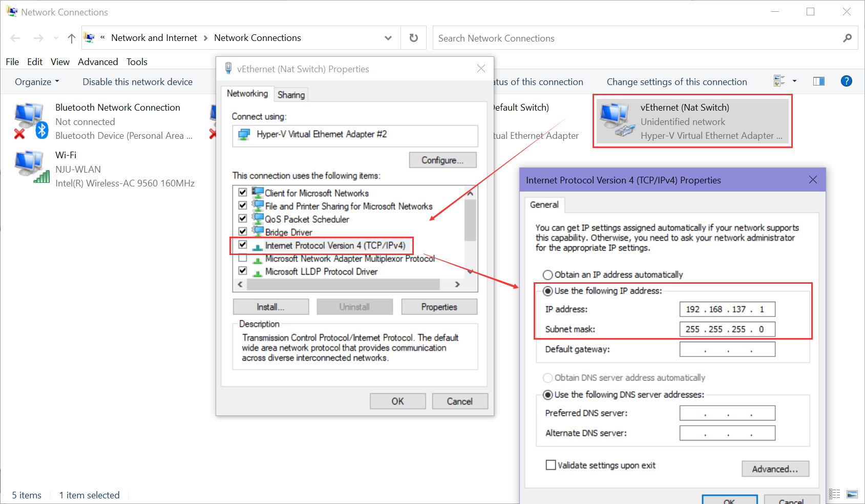The height and width of the screenshot is (504, 865).
Task: Click the items list horizontal scroll-left arrow
Action: point(240,284)
